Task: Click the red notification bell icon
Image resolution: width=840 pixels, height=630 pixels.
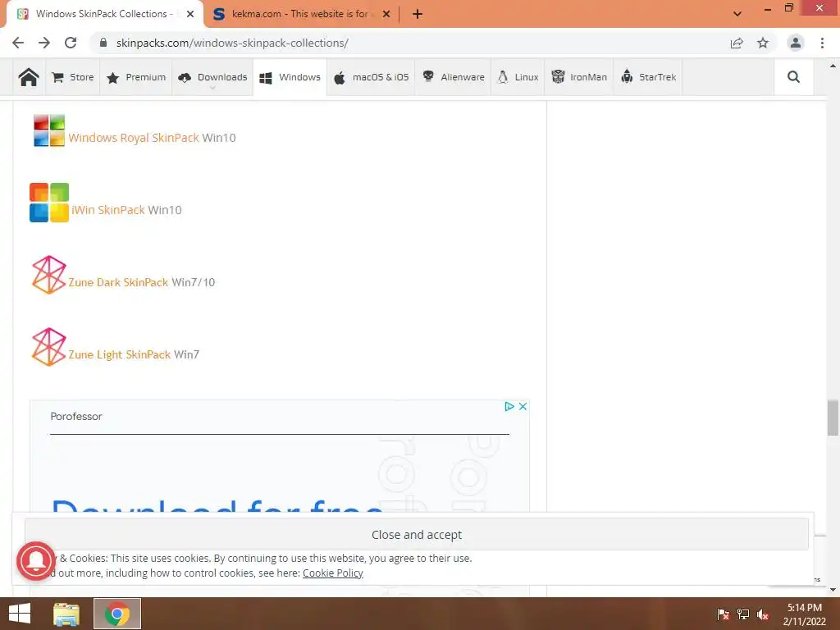Action: [x=36, y=561]
